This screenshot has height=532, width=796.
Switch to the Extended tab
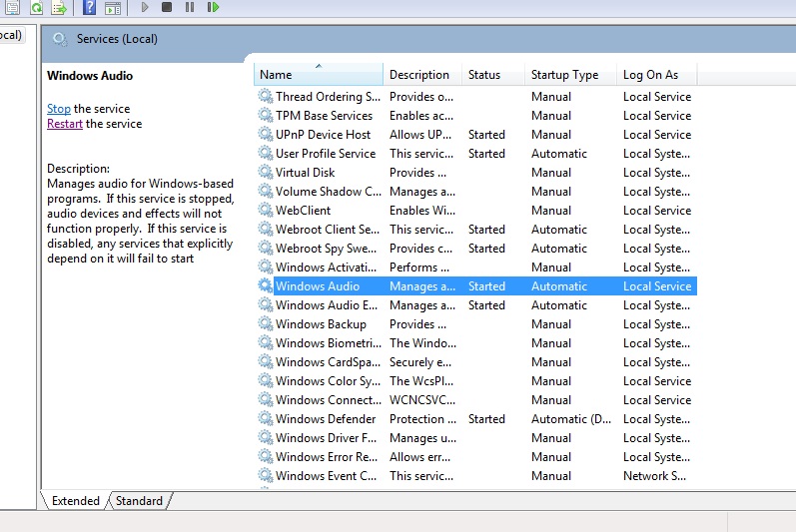click(76, 501)
